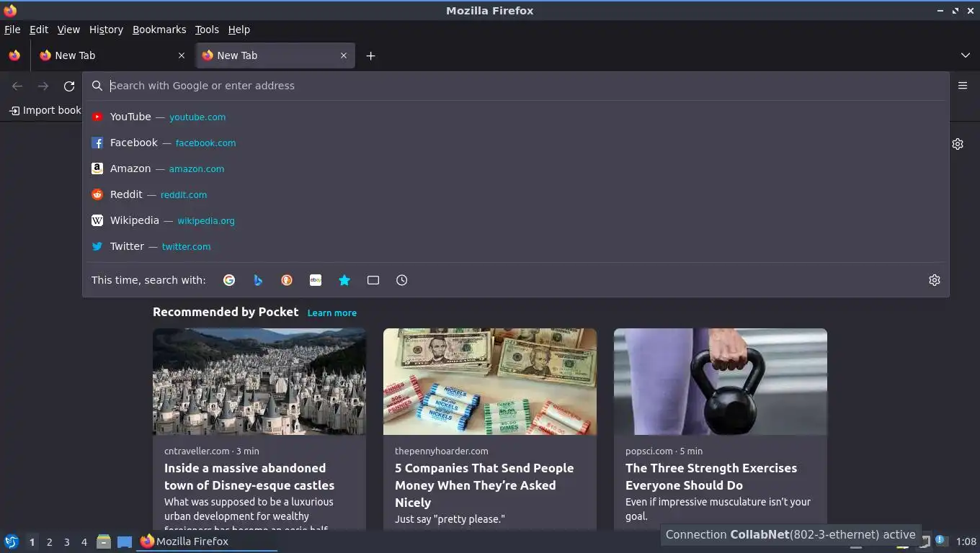Open the Firefox hamburger application menu
980x553 pixels.
[963, 86]
